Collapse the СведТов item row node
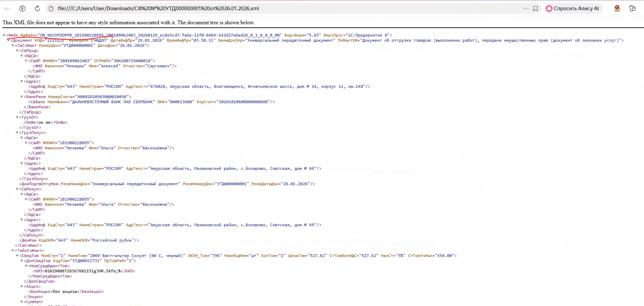This screenshot has width=644, height=306. (x=17, y=256)
